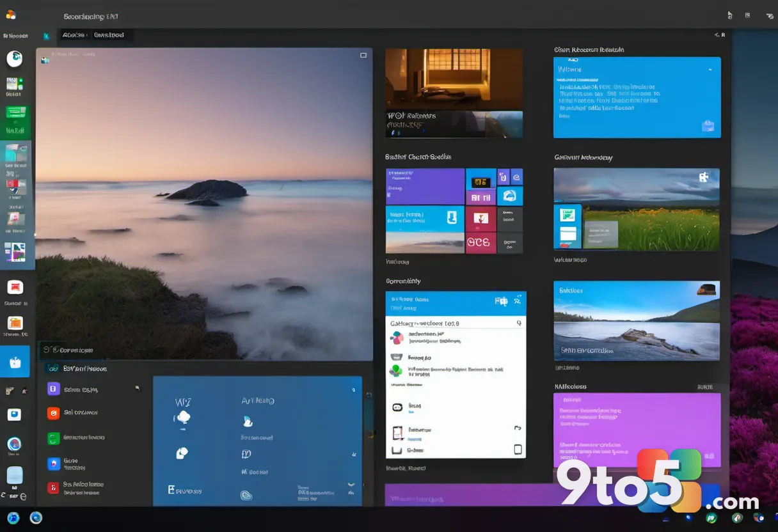Viewport: 778px width, 532px height.
Task: Open the green meadow landscape thumbnail
Action: click(x=637, y=209)
